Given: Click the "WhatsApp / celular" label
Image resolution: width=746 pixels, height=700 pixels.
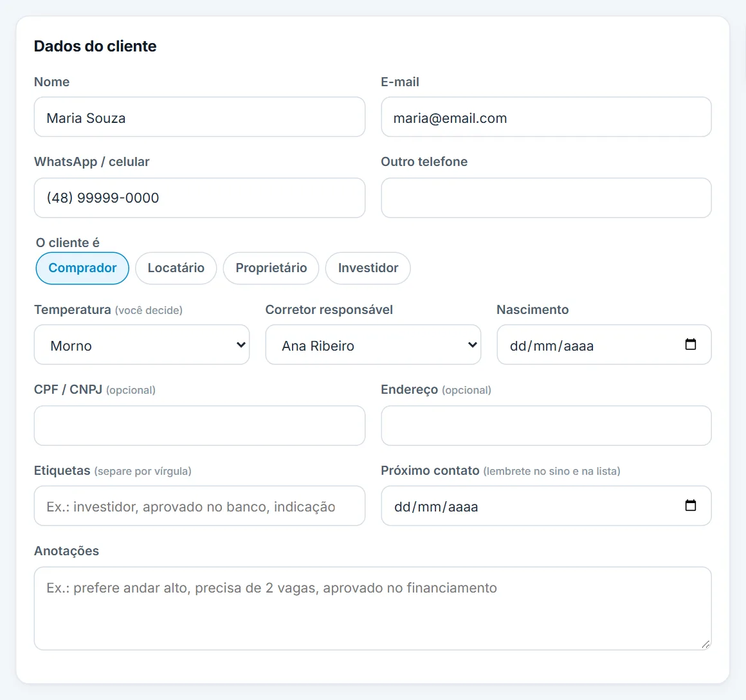Looking at the screenshot, I should pos(92,161).
